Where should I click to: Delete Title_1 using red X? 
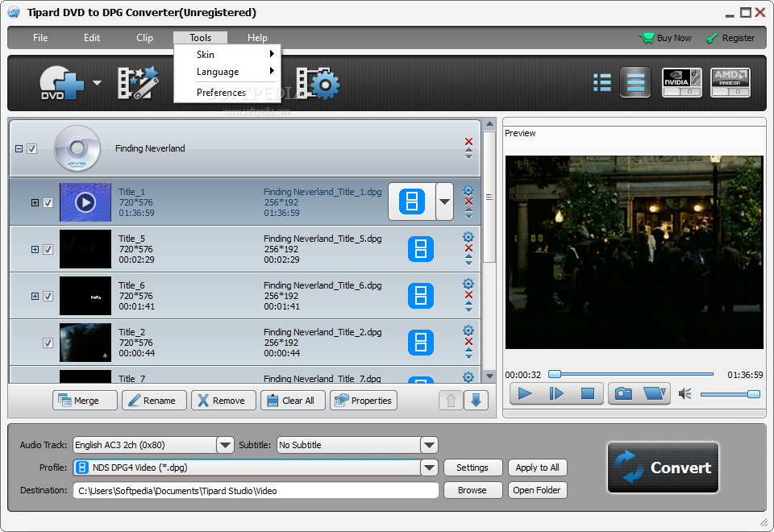[468, 202]
